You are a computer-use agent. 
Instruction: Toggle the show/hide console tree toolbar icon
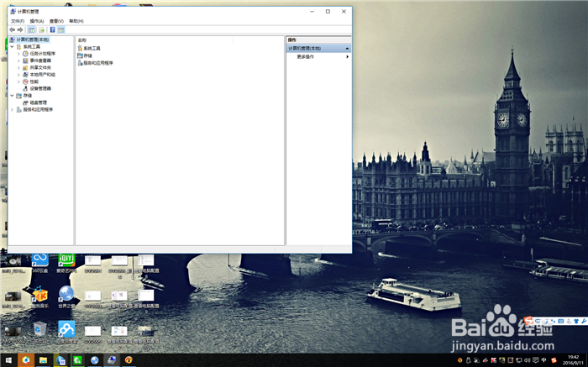32,29
